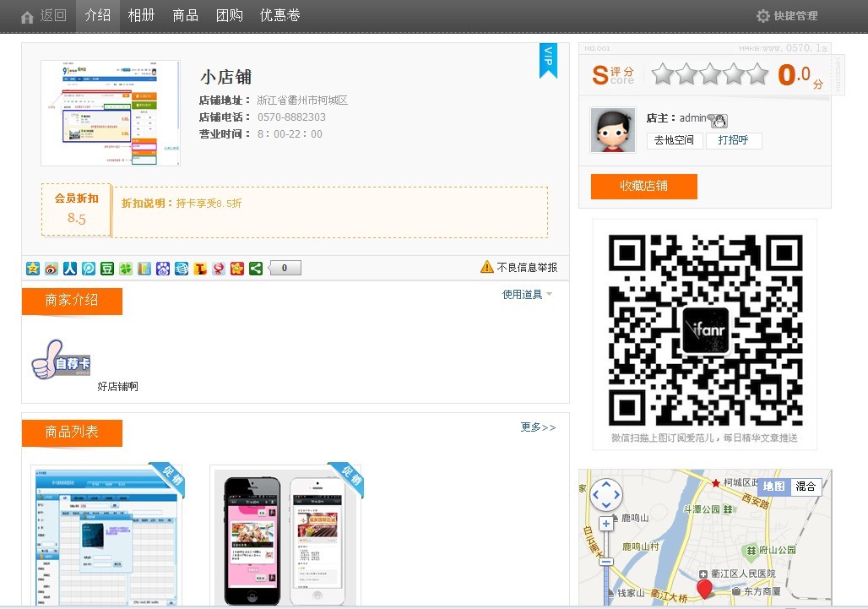Click the 会员折扣 8.5 box

[x=76, y=209]
